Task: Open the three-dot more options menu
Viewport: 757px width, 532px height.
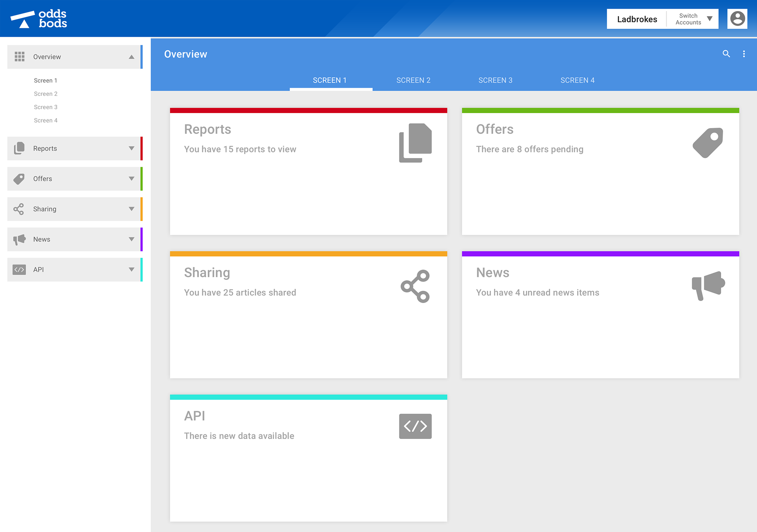Action: coord(744,54)
